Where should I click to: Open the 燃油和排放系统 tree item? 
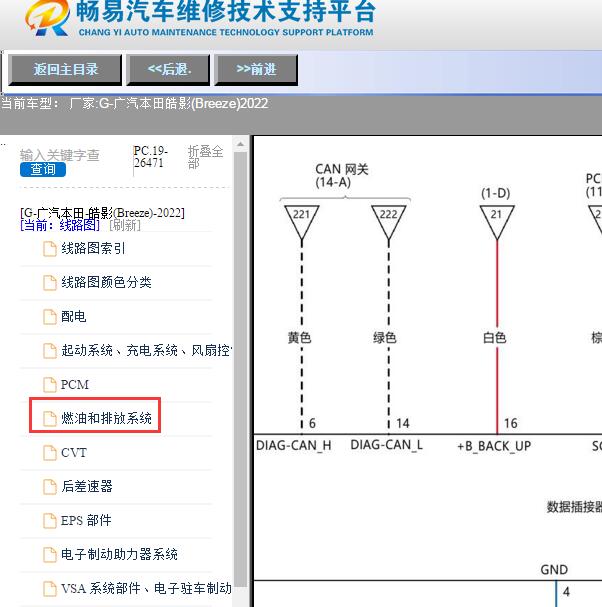(x=106, y=418)
